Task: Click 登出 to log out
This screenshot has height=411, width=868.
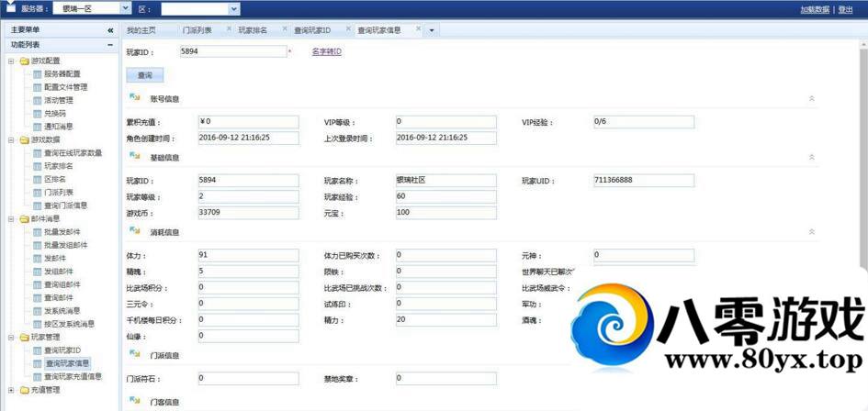Action: (x=845, y=9)
